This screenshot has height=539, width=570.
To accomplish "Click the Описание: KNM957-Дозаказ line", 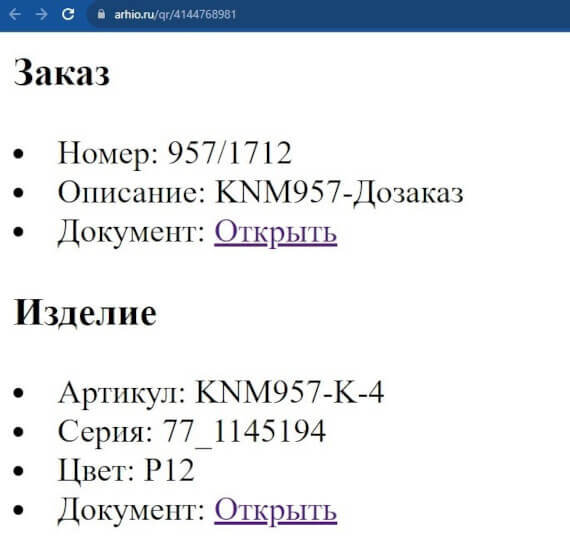I will 261,193.
